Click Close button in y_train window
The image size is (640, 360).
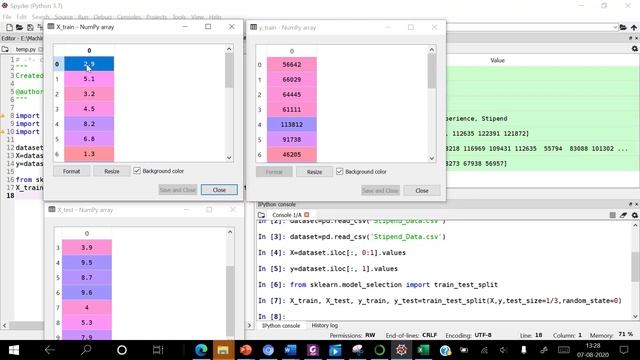click(422, 191)
